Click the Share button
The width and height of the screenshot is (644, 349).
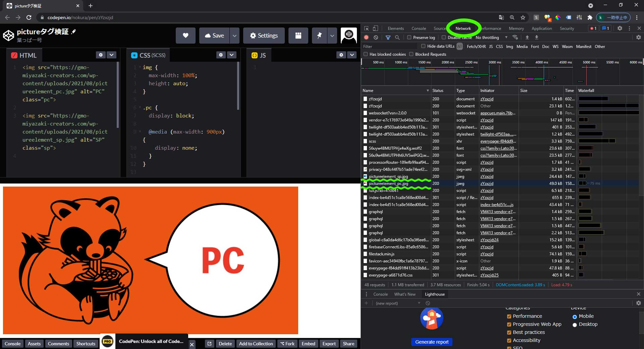(x=348, y=344)
